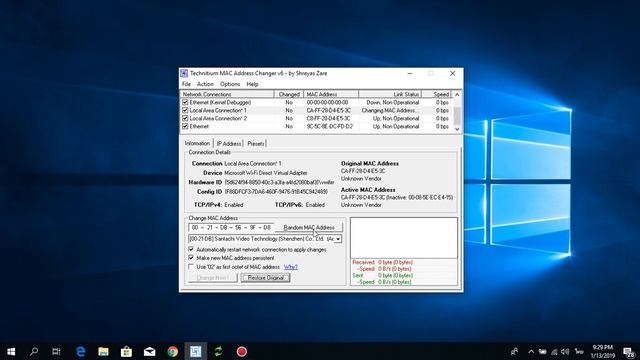
Task: Switch to the Presets tab
Action: coord(256,144)
